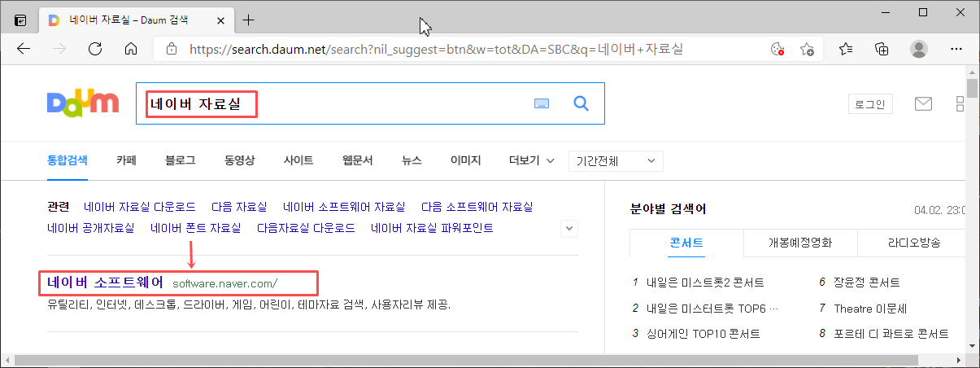Click Theatre 이문세 ranking
980x368 pixels.
tap(869, 309)
